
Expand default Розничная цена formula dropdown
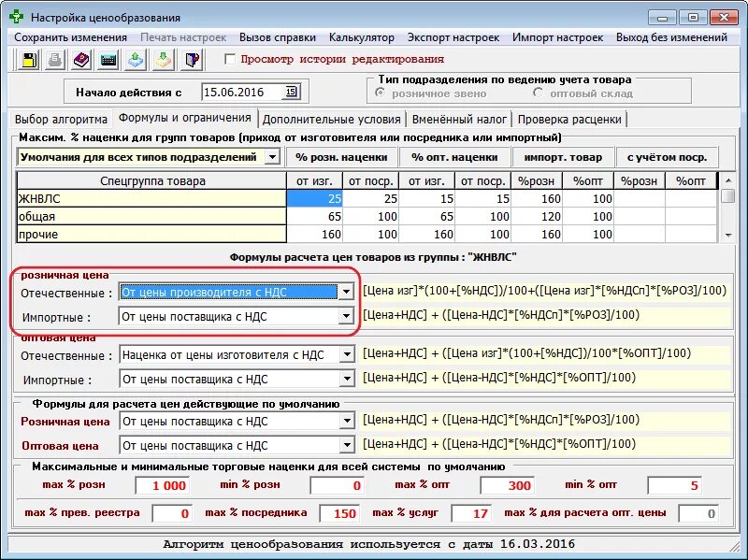coord(347,421)
